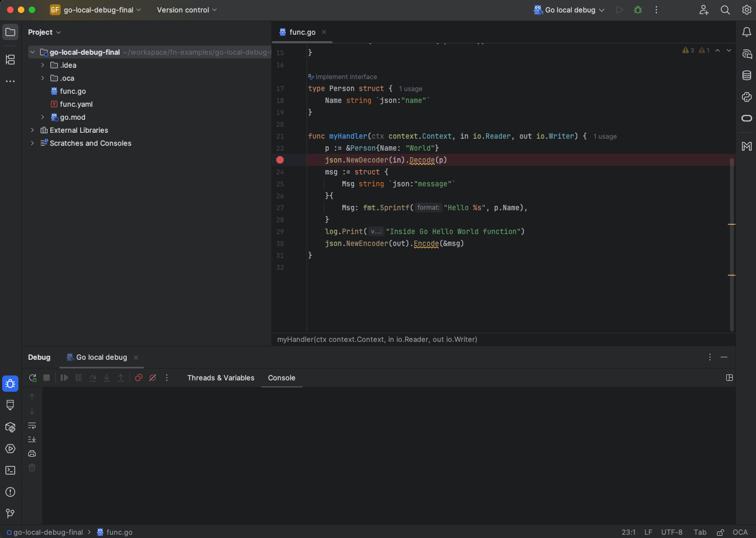Open the Version control dropdown
The height and width of the screenshot is (538, 756).
click(x=186, y=10)
